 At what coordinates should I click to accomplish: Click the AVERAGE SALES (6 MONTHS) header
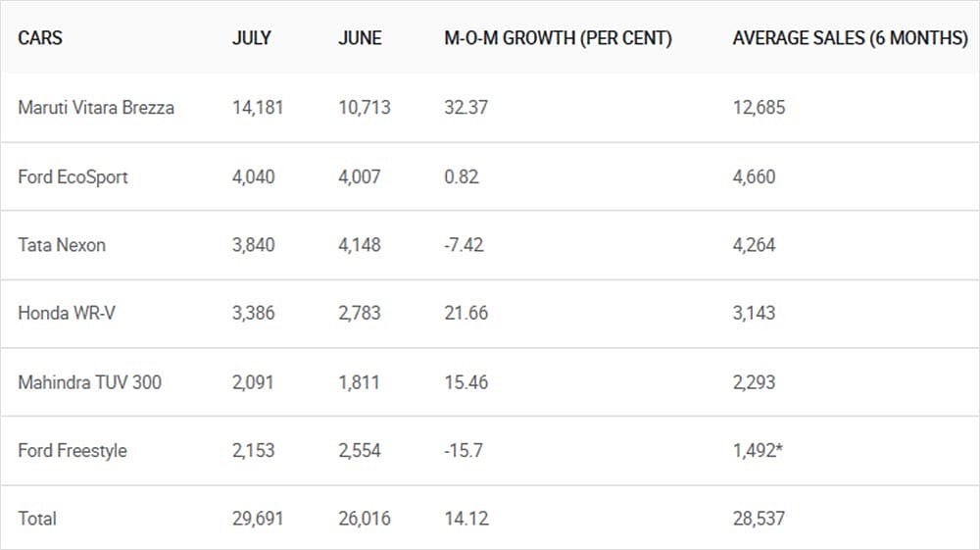pos(851,38)
